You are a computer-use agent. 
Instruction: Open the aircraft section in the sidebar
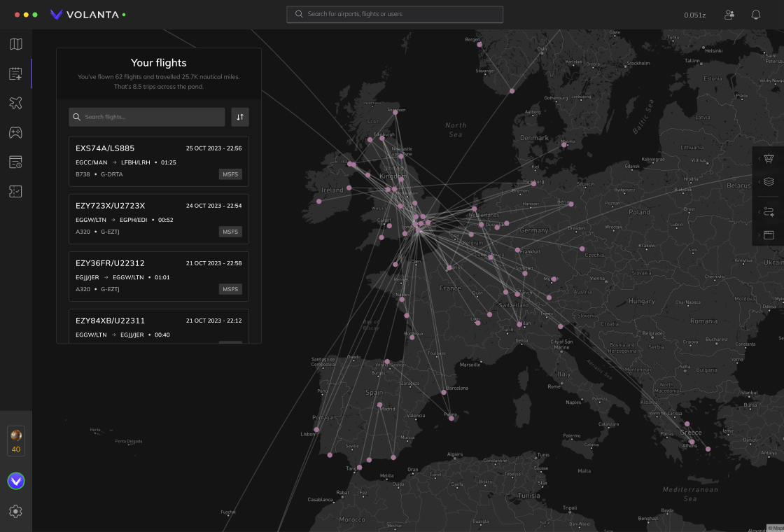[x=15, y=103]
